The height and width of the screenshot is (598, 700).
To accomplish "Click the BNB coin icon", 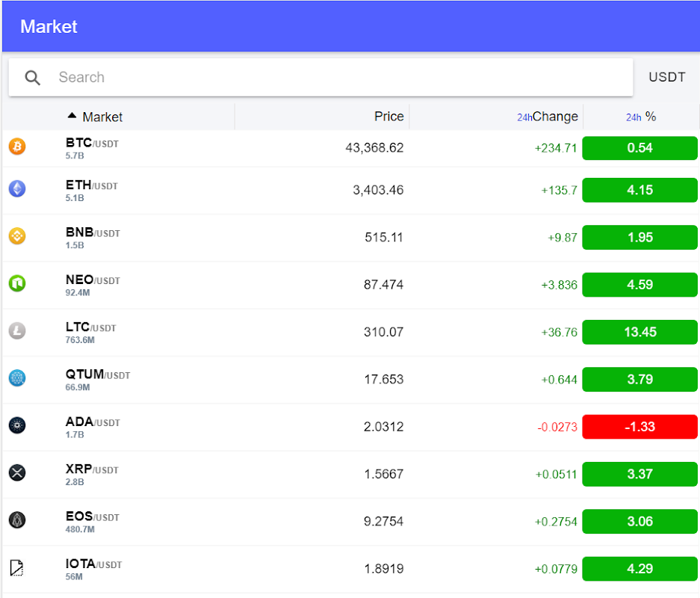I will [17, 235].
